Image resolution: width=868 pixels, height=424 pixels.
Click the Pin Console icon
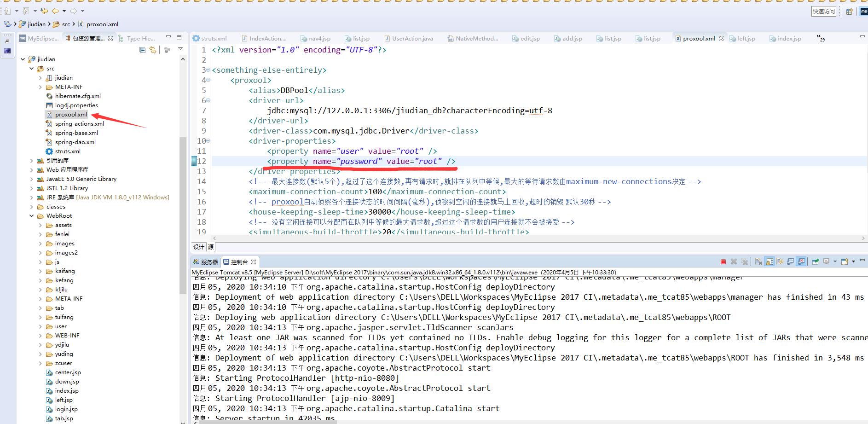[815, 261]
